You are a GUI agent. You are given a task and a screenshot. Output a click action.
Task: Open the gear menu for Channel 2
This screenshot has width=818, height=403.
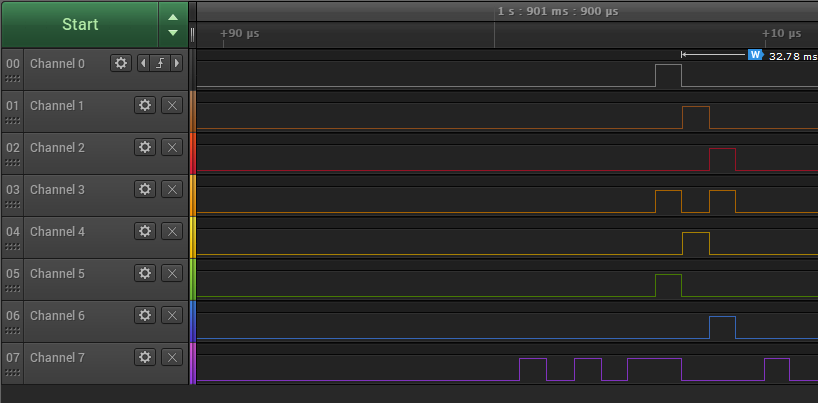tap(145, 147)
